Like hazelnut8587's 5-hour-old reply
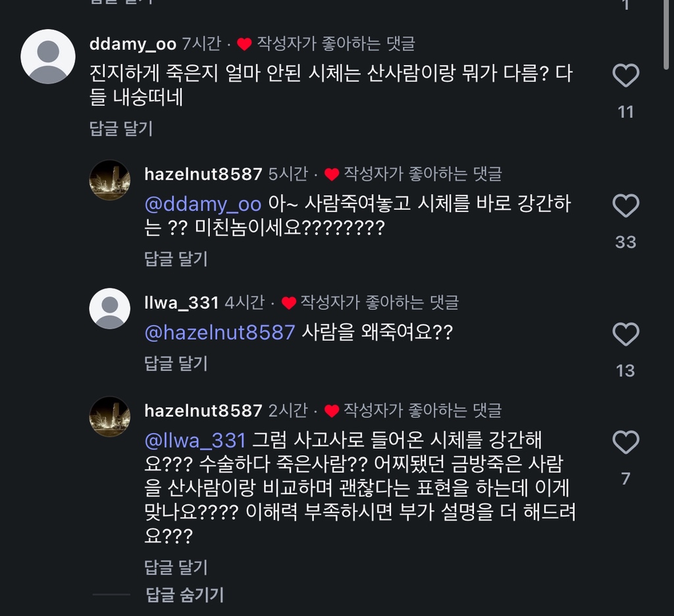 (625, 206)
